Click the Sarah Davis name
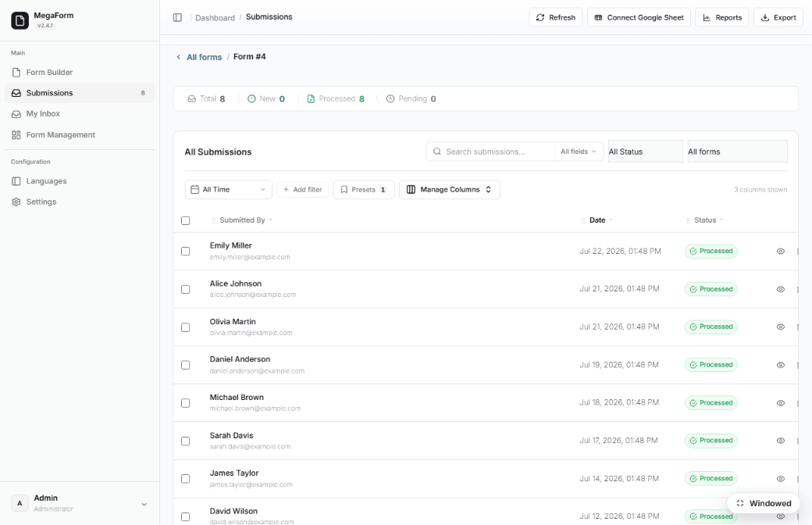The height and width of the screenshot is (525, 812). tap(231, 435)
